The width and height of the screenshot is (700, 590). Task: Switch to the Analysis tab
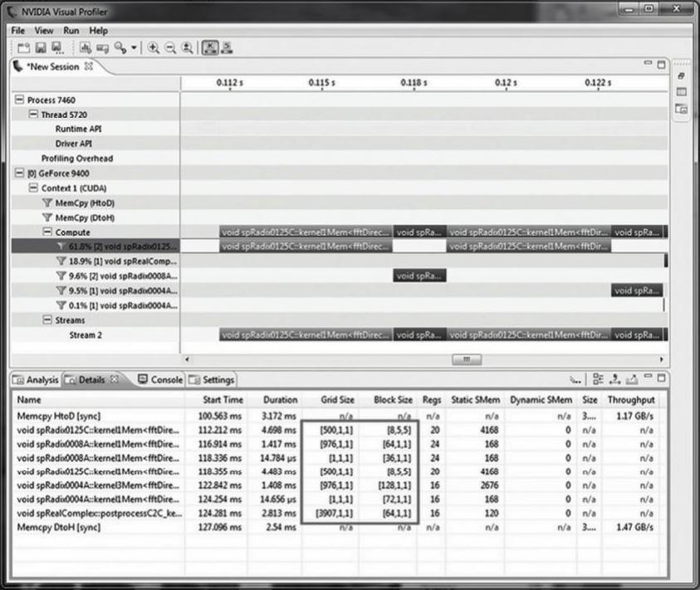[36, 380]
